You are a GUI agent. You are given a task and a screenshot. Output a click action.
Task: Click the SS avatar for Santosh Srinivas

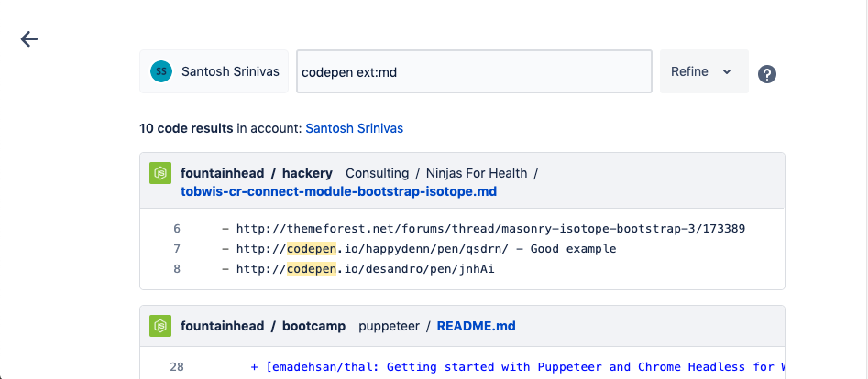(161, 71)
